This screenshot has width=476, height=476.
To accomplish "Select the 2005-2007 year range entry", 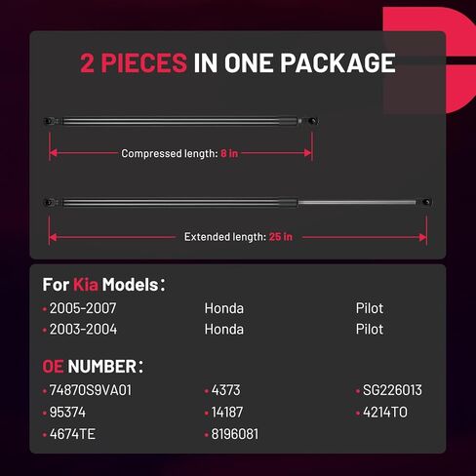I will 83,308.
